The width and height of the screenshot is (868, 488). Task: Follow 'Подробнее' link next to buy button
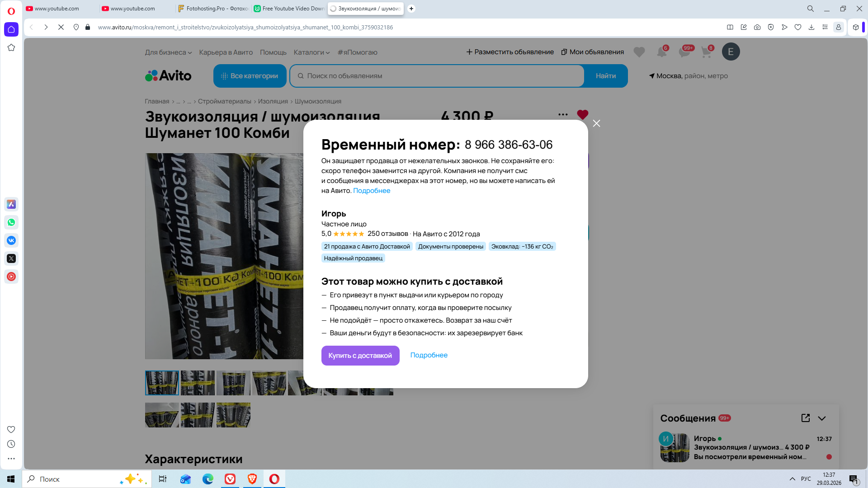429,355
